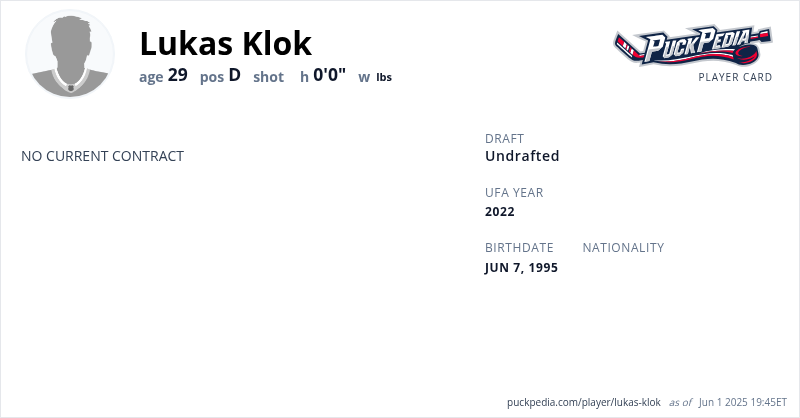800x418 pixels.
Task: Click the 'as of' label
Action: pyautogui.click(x=680, y=402)
